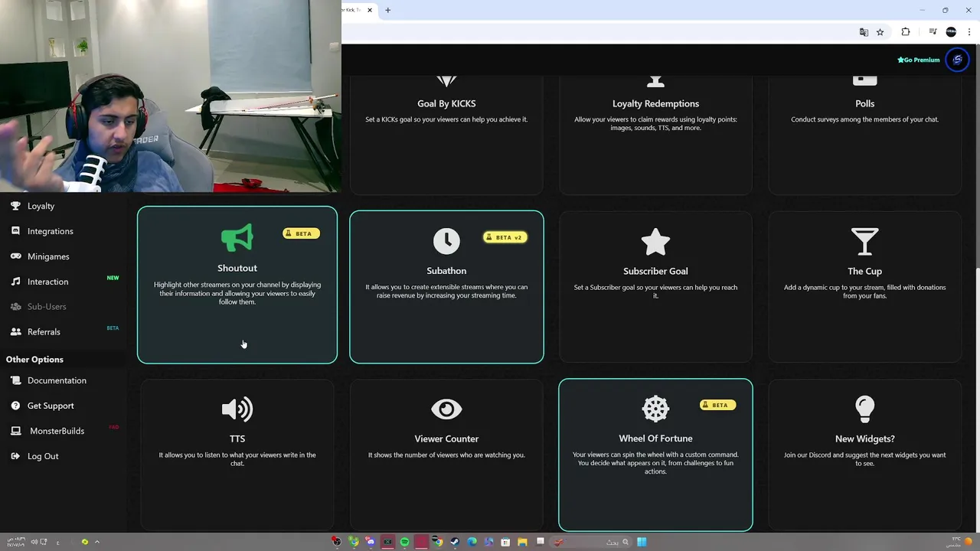Select the TTS widget title
The image size is (980, 551).
(x=237, y=439)
